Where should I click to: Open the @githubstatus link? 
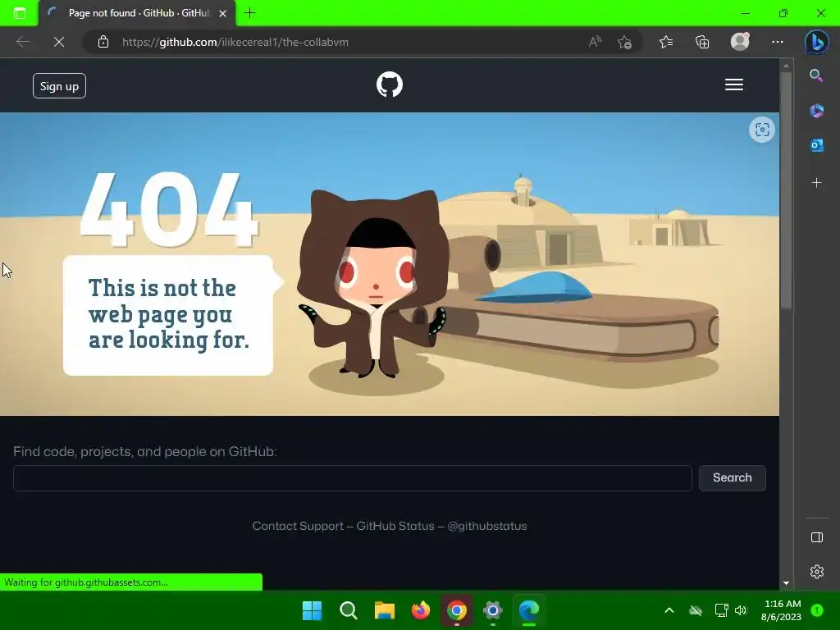[487, 526]
